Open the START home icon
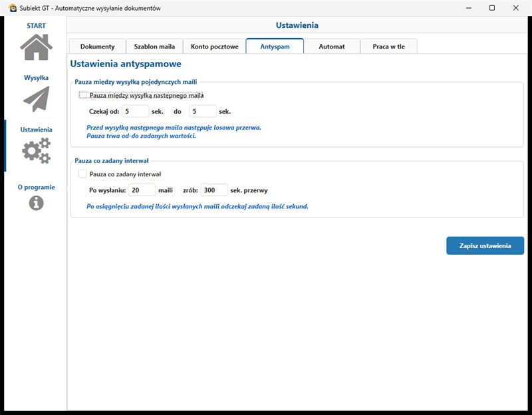Screen dimensions: 532x415 [37, 47]
